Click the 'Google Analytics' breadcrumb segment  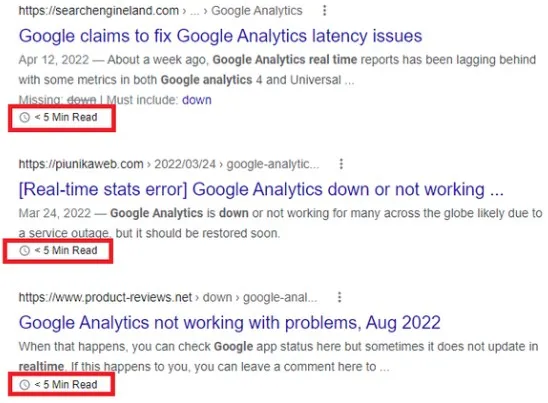[257, 11]
